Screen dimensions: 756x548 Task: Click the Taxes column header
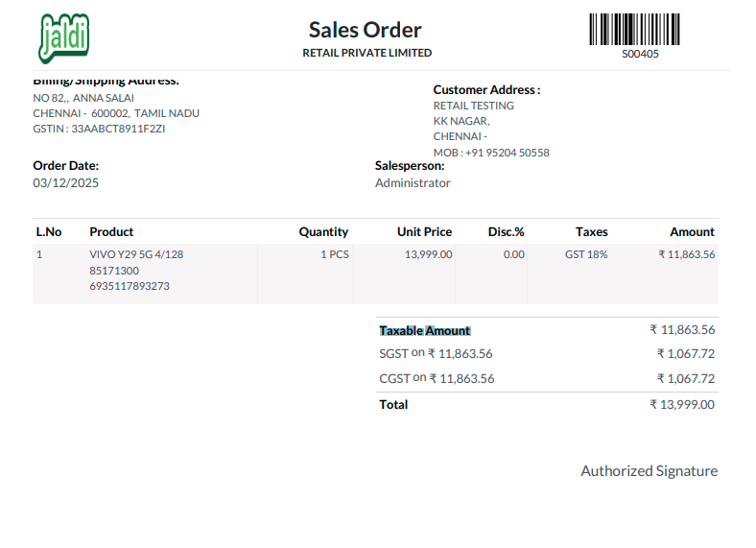coord(592,232)
